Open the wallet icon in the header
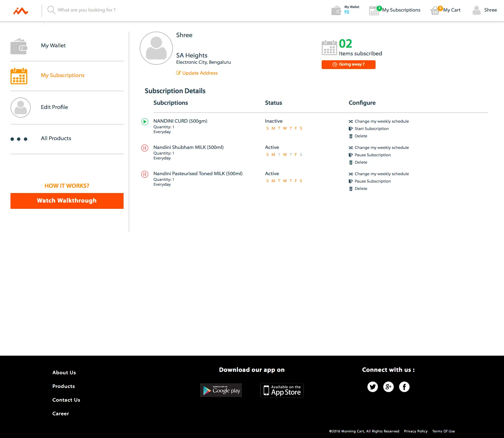This screenshot has height=438, width=504. (336, 11)
